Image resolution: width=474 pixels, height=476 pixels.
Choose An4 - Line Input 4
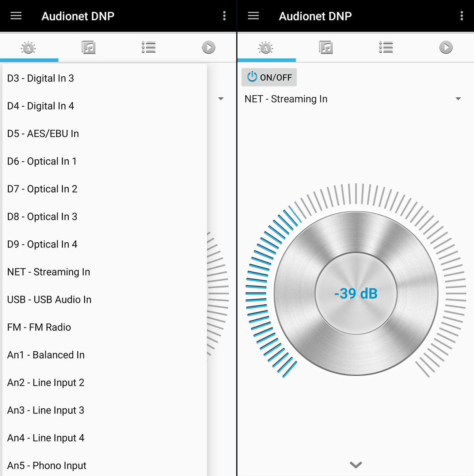point(105,438)
